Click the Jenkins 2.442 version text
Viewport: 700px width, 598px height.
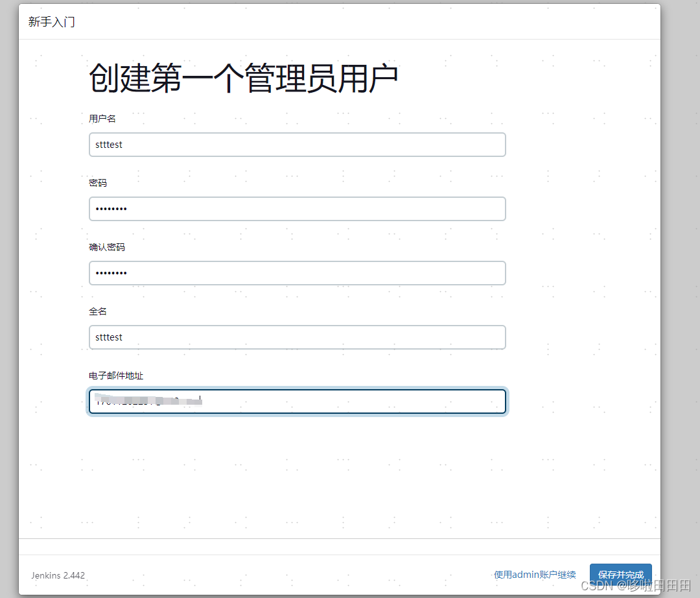[58, 575]
